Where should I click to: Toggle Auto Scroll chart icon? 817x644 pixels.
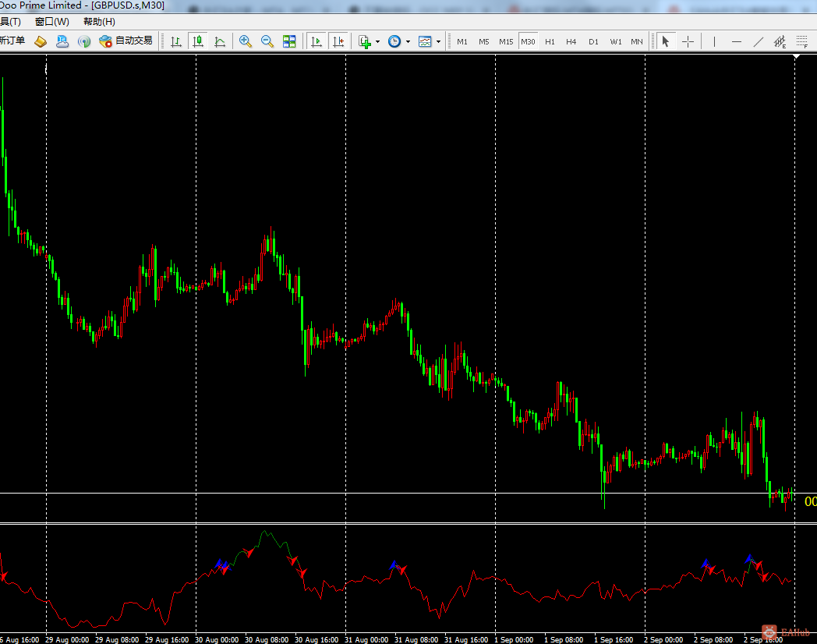[317, 41]
